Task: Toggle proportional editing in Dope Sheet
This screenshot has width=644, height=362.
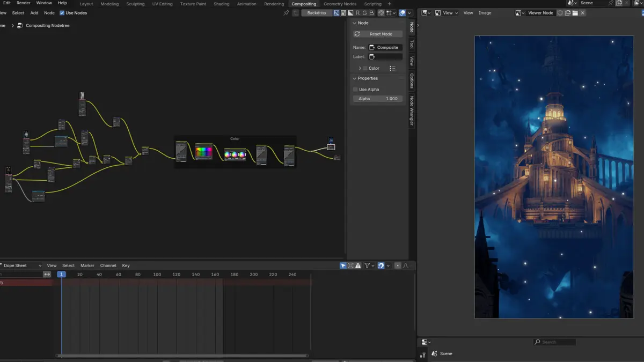Action: [398, 265]
